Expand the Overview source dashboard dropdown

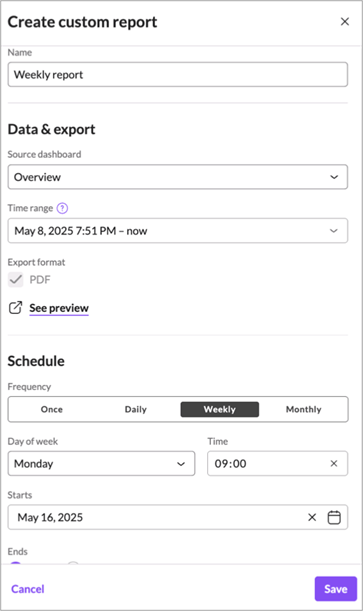[178, 177]
